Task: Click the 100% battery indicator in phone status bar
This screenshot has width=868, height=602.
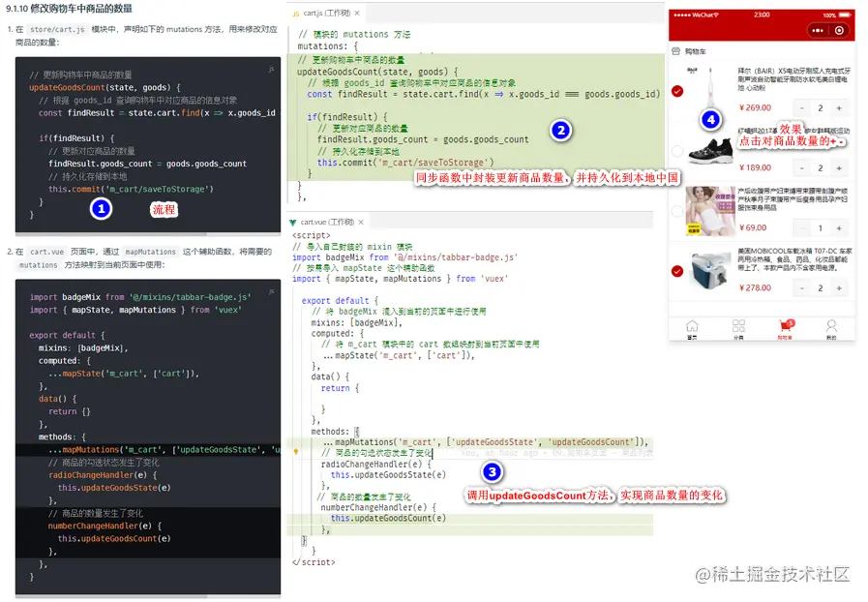Action: click(837, 15)
